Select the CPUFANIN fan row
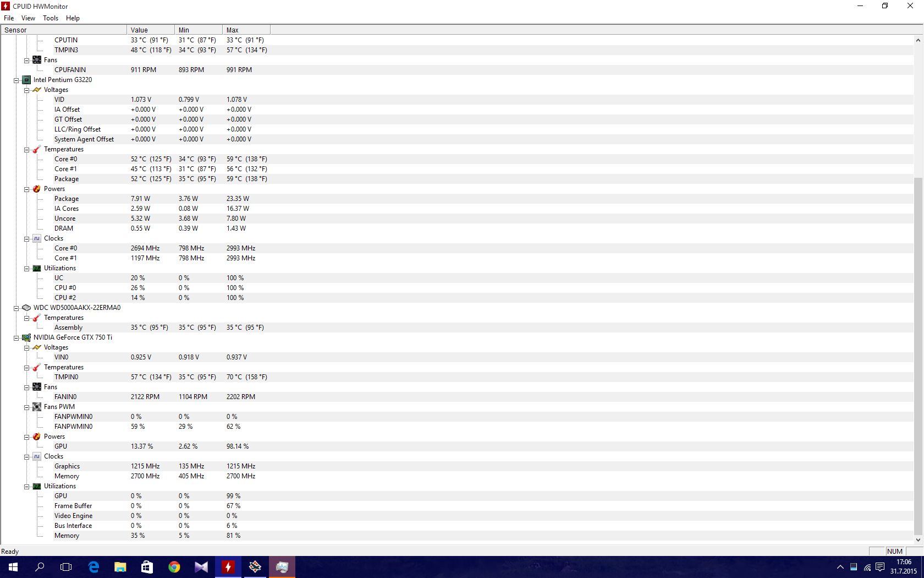The width and height of the screenshot is (924, 578). [x=457, y=70]
